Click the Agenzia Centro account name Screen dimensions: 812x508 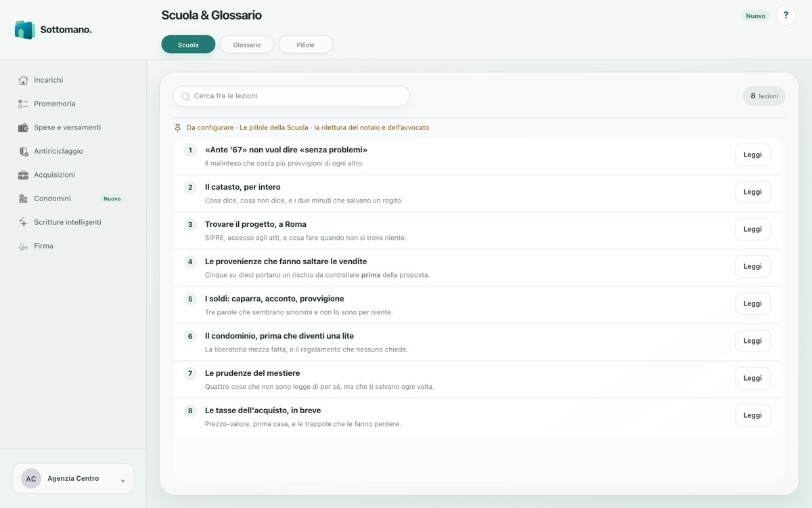[x=73, y=478]
